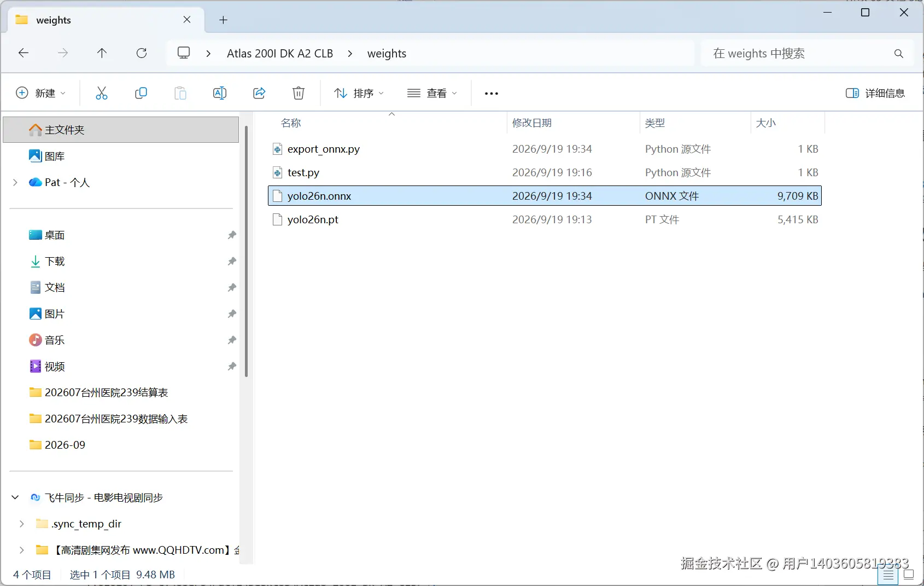Click chevron after Atlas 200I DK A2 CLB
Screen dimensions: 924x586
click(350, 54)
